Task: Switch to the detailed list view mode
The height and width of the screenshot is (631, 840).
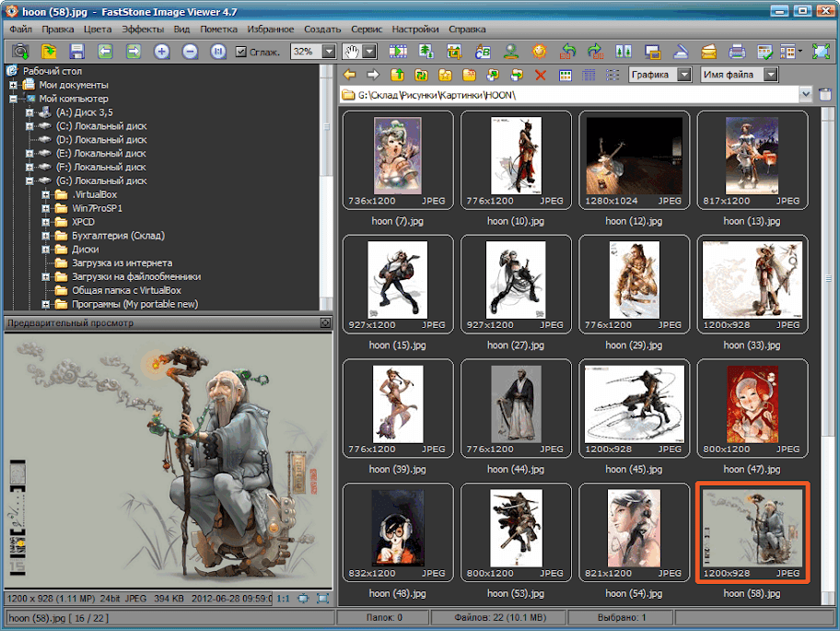Action: point(589,74)
